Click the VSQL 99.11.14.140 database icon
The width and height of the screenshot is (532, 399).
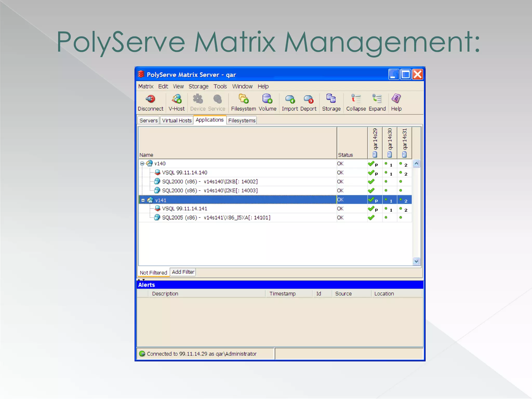(x=157, y=172)
